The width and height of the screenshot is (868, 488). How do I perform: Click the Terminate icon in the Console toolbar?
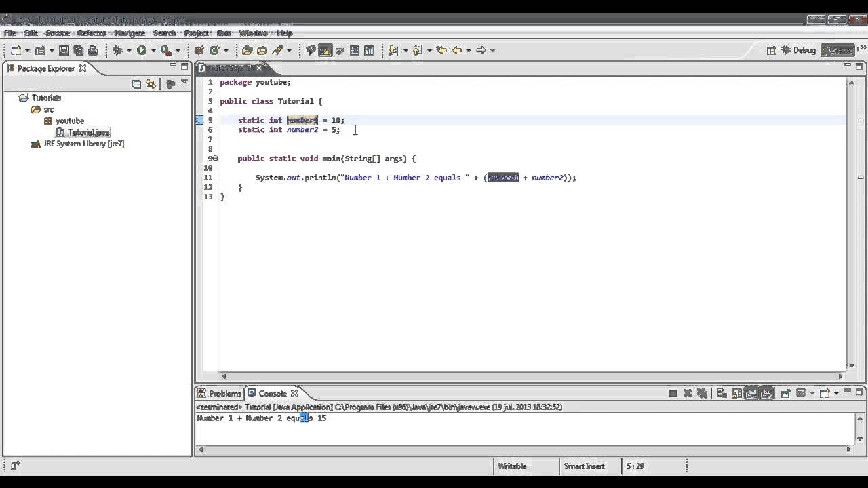click(x=673, y=393)
